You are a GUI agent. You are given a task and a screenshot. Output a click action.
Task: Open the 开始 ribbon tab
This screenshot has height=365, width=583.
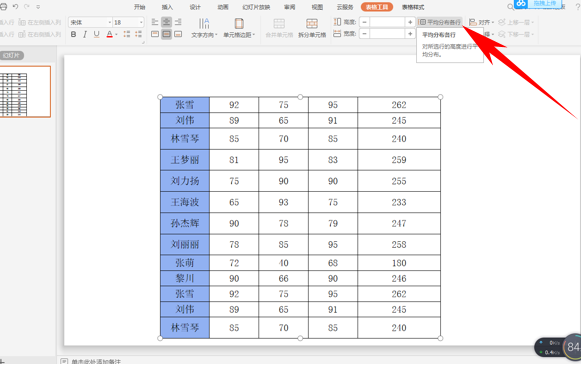pos(139,7)
